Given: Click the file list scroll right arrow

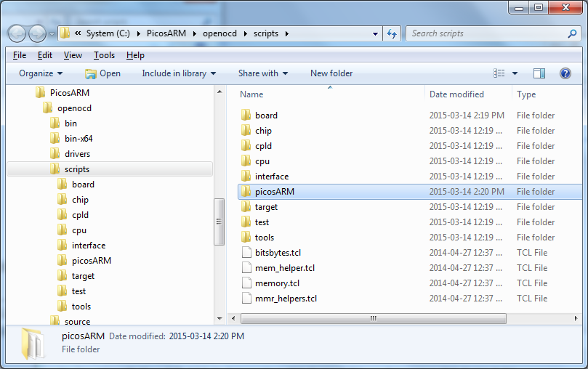Looking at the screenshot, I should click(576, 319).
